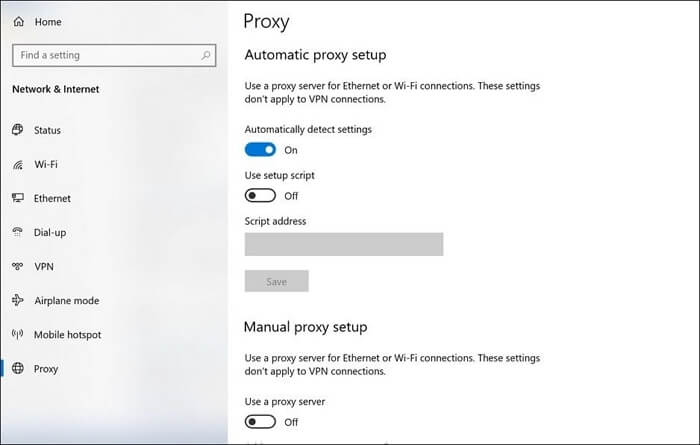Go to the Ethernet settings page
Viewport: 700px width, 445px height.
pos(52,198)
